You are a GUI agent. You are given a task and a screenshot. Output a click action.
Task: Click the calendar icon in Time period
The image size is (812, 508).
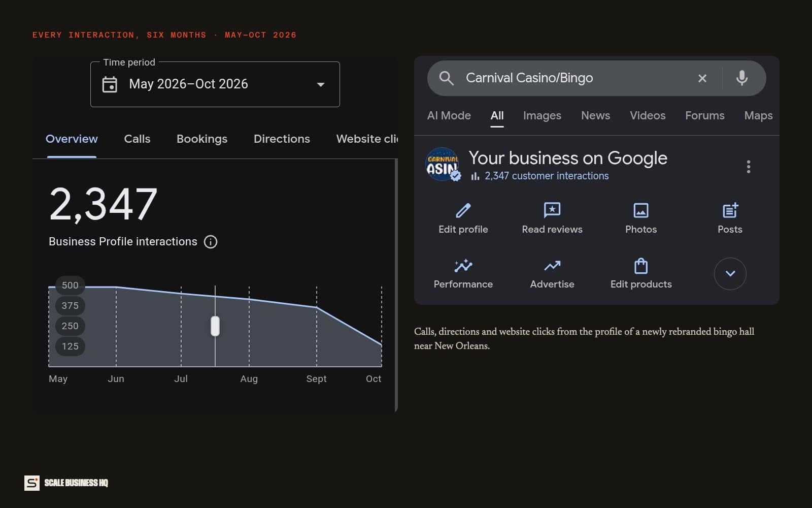[110, 84]
